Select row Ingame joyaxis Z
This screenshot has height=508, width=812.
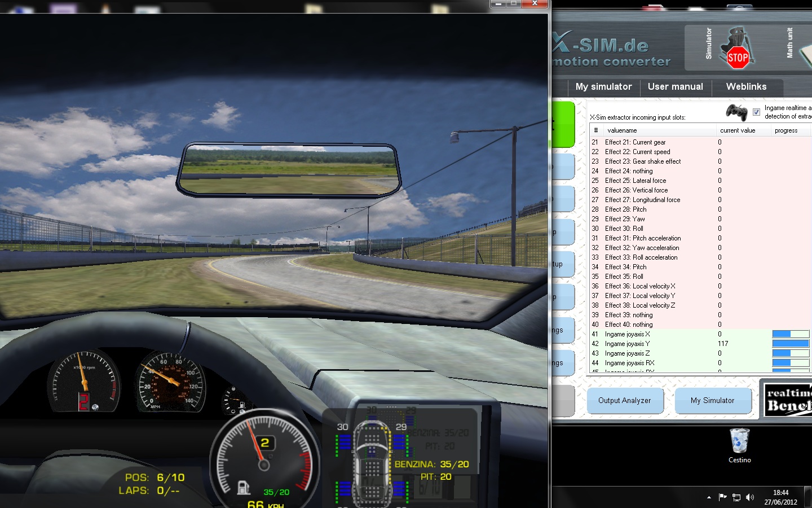click(x=700, y=353)
